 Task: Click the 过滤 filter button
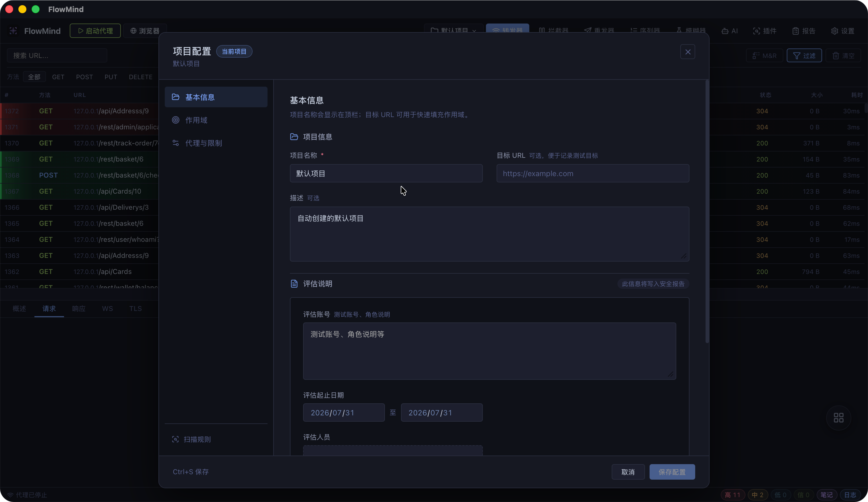(804, 55)
